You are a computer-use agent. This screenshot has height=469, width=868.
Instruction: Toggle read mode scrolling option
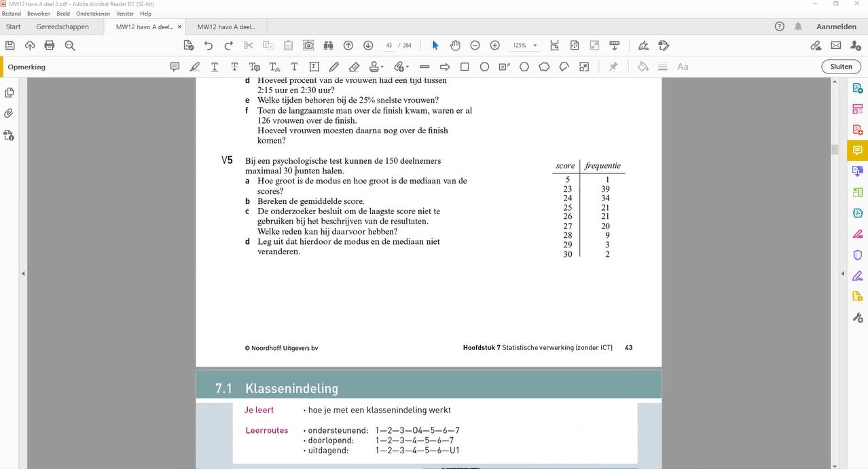click(615, 46)
